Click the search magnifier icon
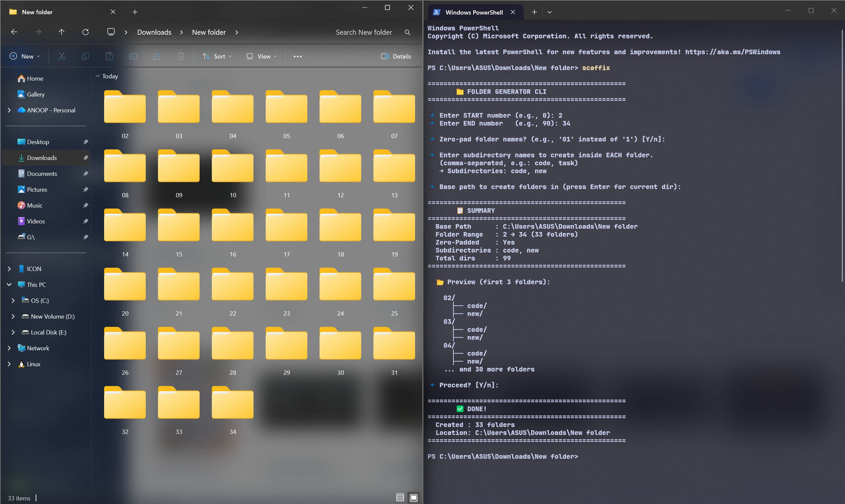 click(407, 32)
